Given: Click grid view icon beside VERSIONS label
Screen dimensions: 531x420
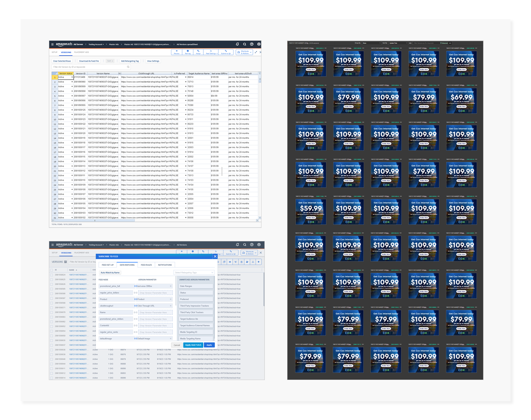Looking at the screenshot, I should [65, 262].
